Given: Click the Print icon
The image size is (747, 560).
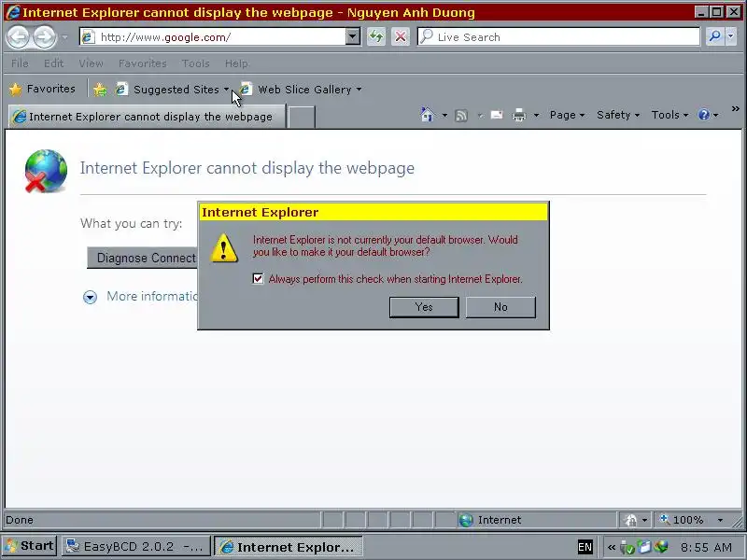Looking at the screenshot, I should [x=519, y=115].
